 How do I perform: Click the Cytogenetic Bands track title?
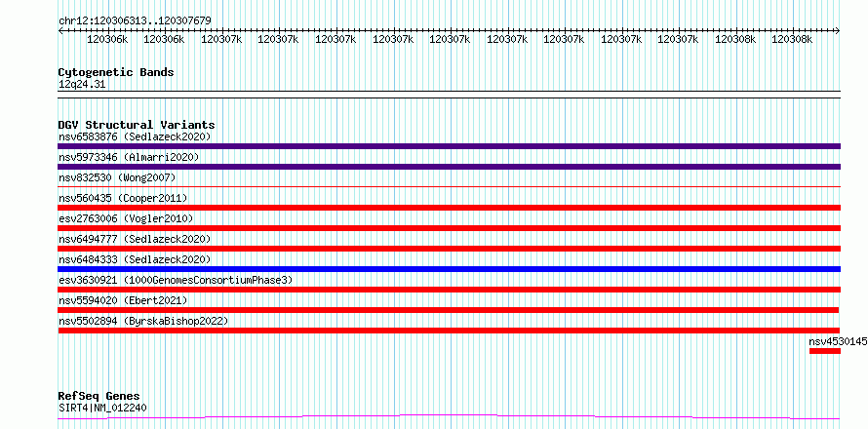(x=116, y=72)
